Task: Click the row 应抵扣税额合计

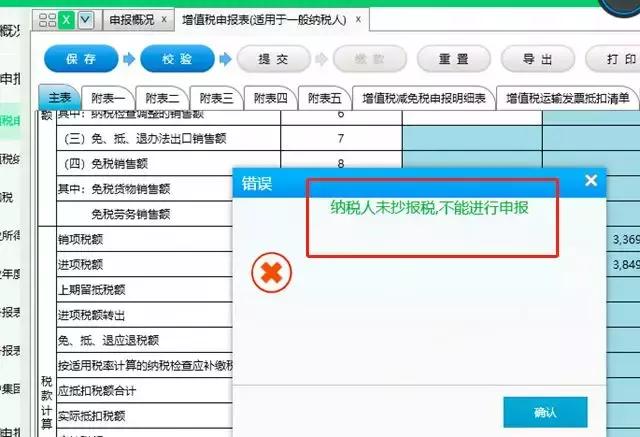Action: click(144, 391)
